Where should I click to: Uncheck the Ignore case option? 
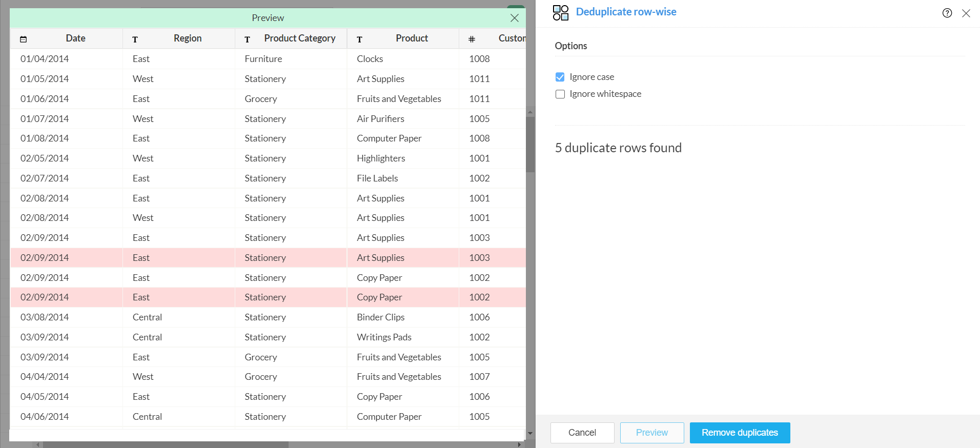[x=560, y=77]
